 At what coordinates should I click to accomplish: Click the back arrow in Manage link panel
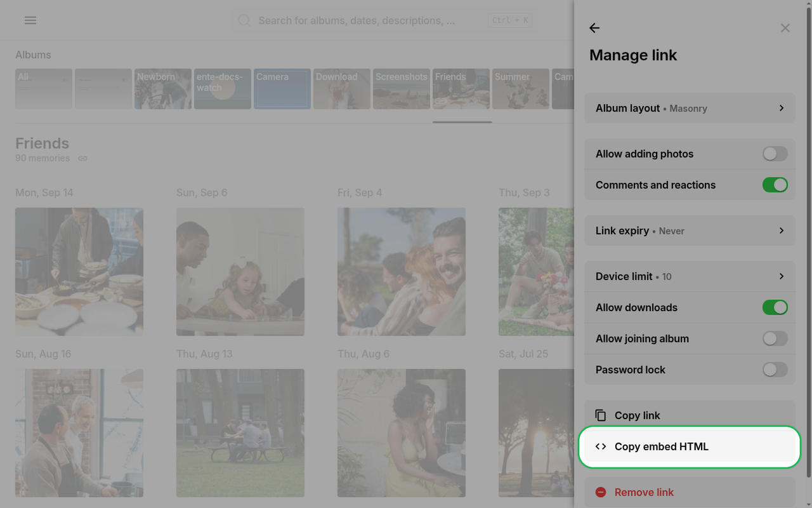coord(594,28)
